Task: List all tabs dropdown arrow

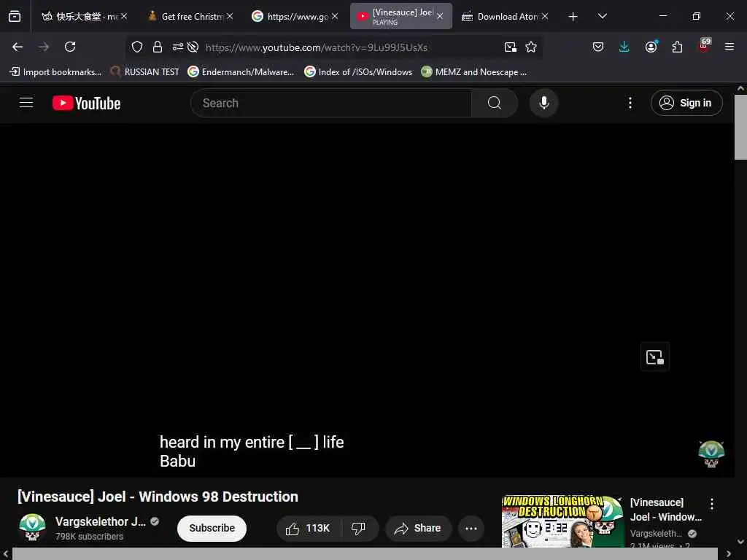Action: click(602, 16)
